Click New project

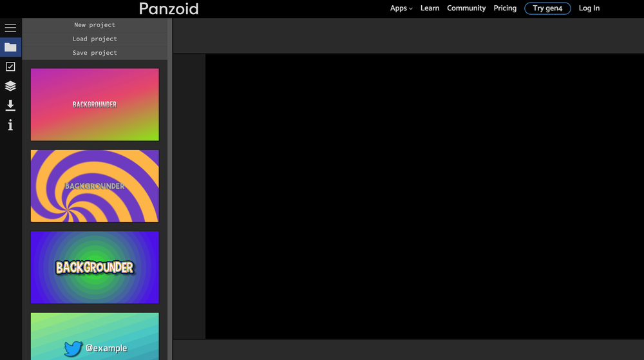(x=95, y=25)
